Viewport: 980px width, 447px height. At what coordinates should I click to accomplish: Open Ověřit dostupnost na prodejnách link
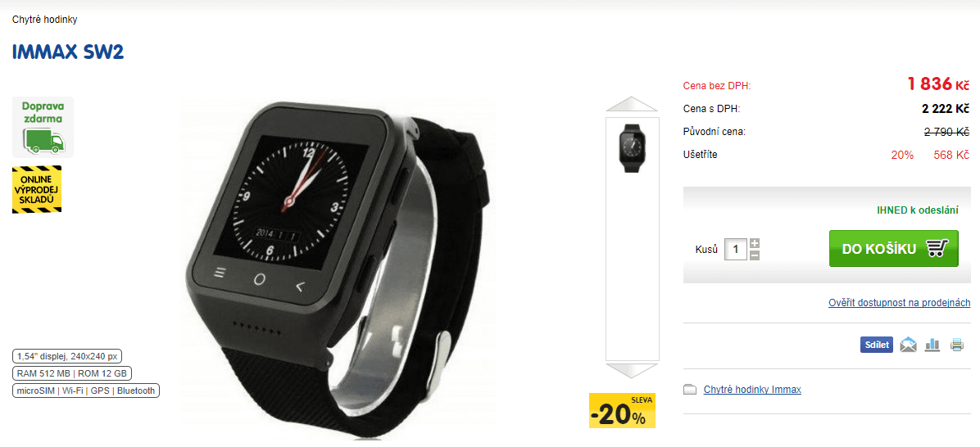[900, 303]
